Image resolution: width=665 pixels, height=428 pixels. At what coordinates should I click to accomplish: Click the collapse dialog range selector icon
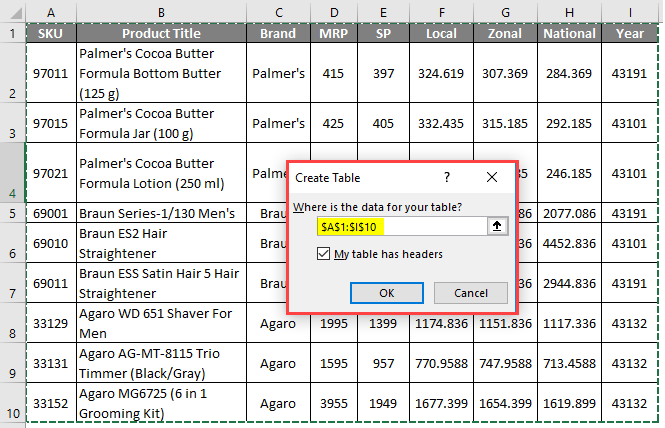(x=497, y=227)
